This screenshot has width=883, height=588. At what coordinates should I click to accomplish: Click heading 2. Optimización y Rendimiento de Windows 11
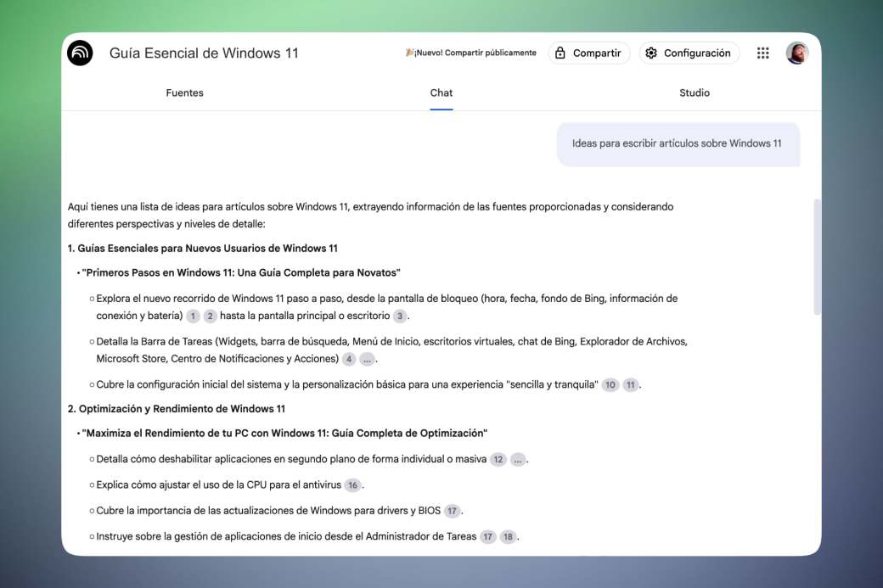177,409
